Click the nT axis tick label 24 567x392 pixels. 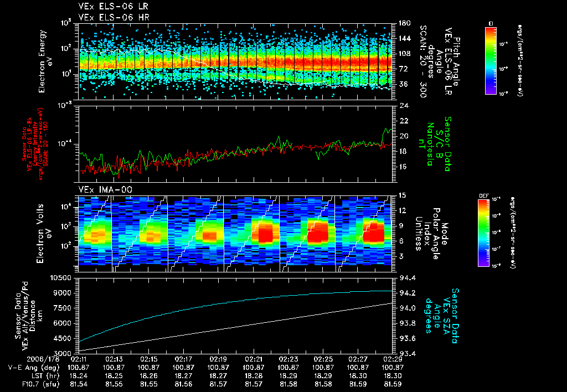(x=404, y=106)
